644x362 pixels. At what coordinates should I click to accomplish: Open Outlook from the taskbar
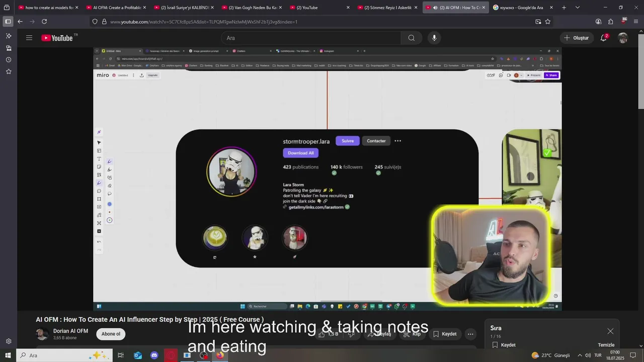point(138,355)
